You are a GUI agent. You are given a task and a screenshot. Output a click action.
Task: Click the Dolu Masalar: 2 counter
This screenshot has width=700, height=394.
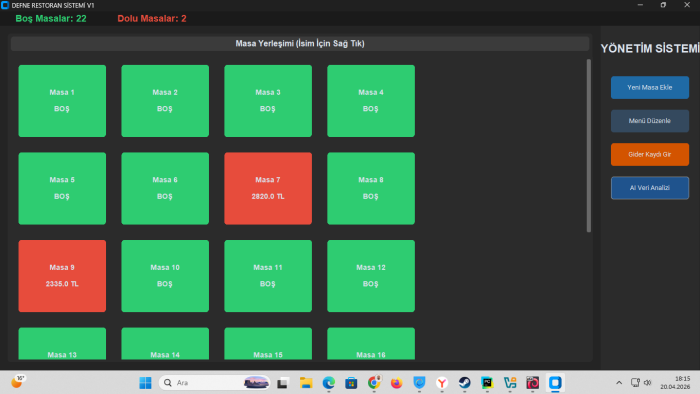pos(152,19)
